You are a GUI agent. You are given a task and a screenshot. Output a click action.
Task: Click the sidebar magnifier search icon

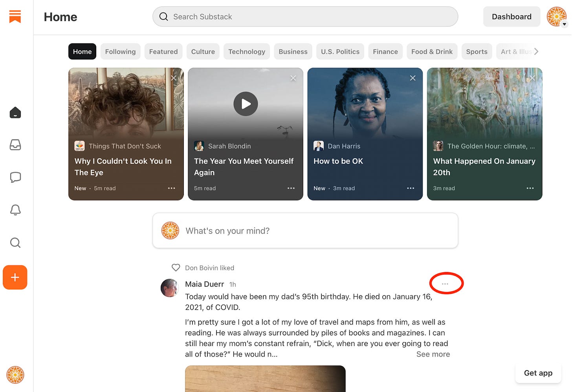(x=15, y=242)
